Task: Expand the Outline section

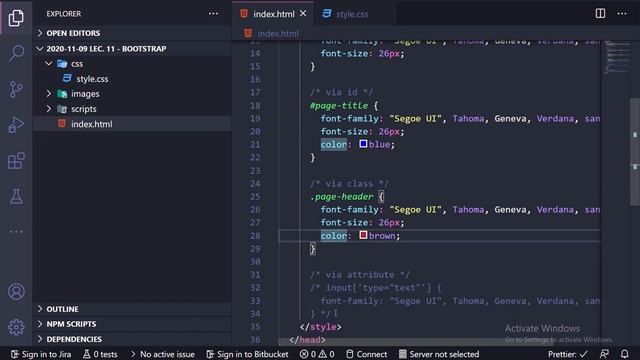Action: click(132, 309)
